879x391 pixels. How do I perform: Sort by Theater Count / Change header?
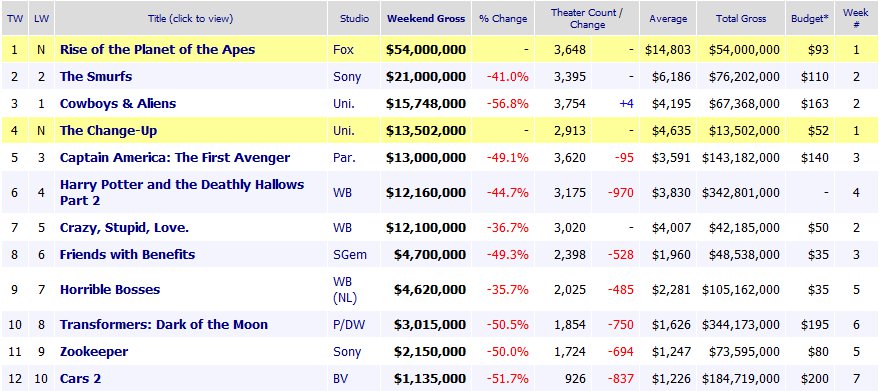click(587, 19)
